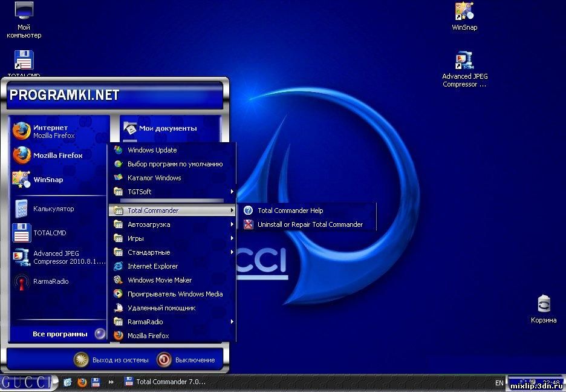Click the Total Commander floppy quick launch icon

96,382
